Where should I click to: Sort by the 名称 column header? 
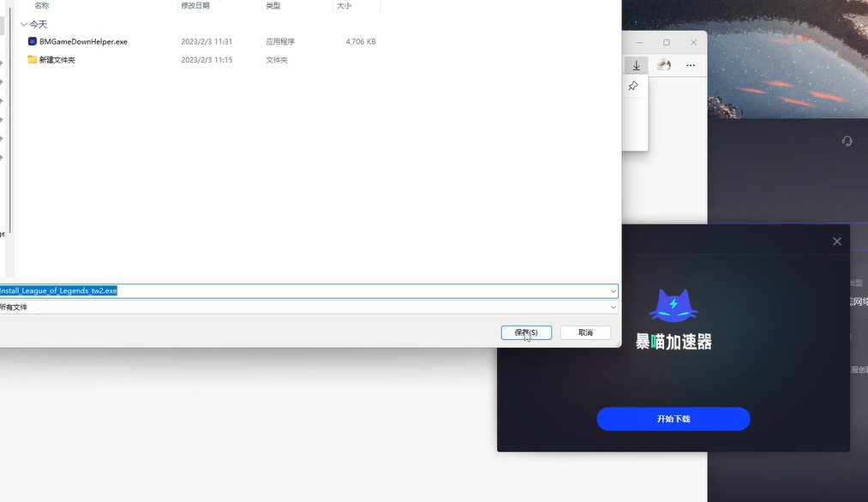(x=41, y=5)
